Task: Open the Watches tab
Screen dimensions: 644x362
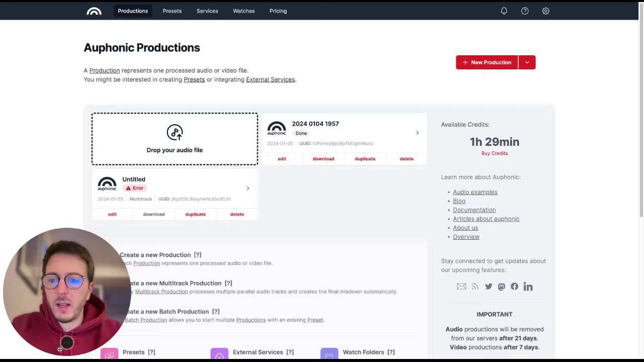Action: point(244,11)
